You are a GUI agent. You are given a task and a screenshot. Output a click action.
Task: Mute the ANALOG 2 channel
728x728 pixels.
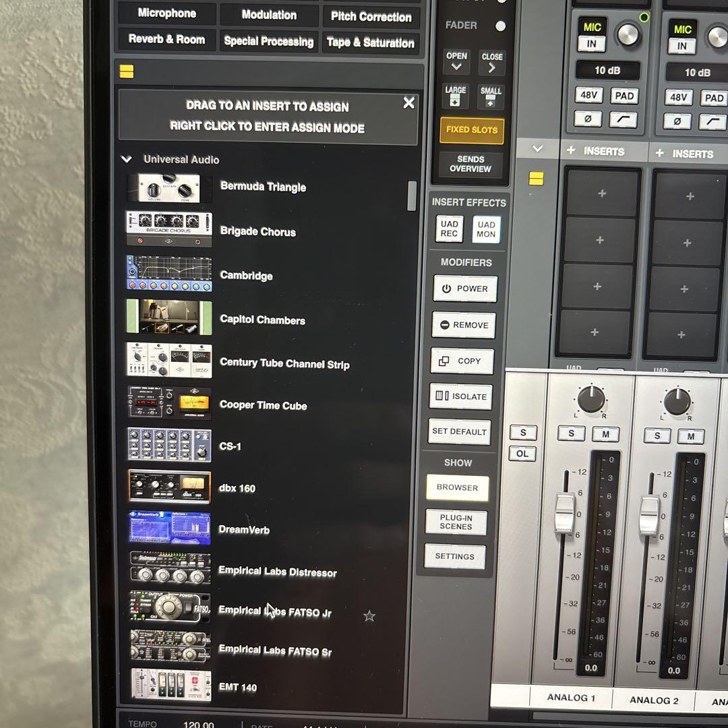point(691,436)
